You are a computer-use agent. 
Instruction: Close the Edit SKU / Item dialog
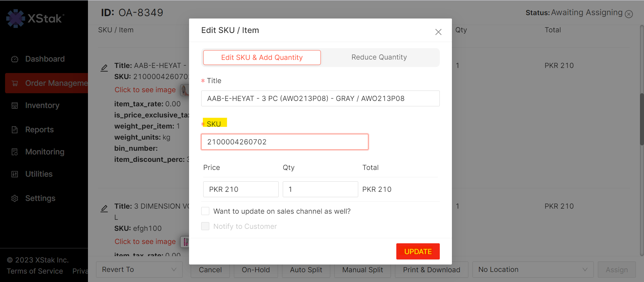point(438,32)
